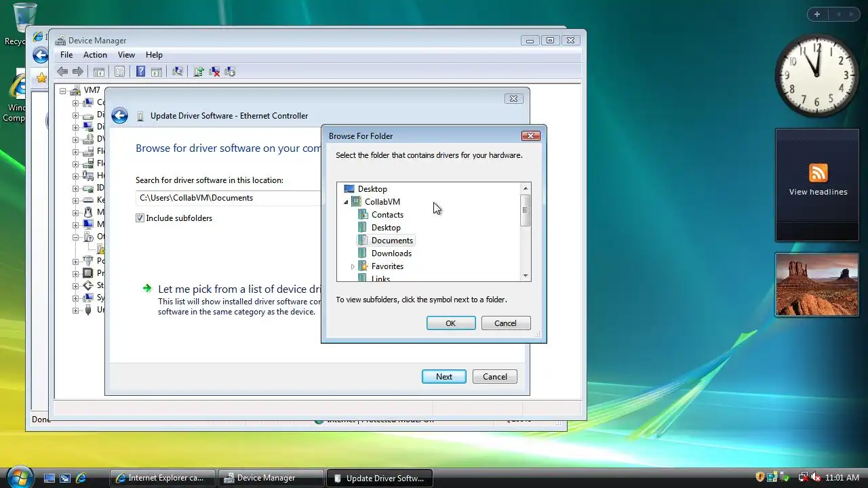Select the mouse device category icon
Image resolution: width=868 pixels, height=488 pixels.
[87, 212]
